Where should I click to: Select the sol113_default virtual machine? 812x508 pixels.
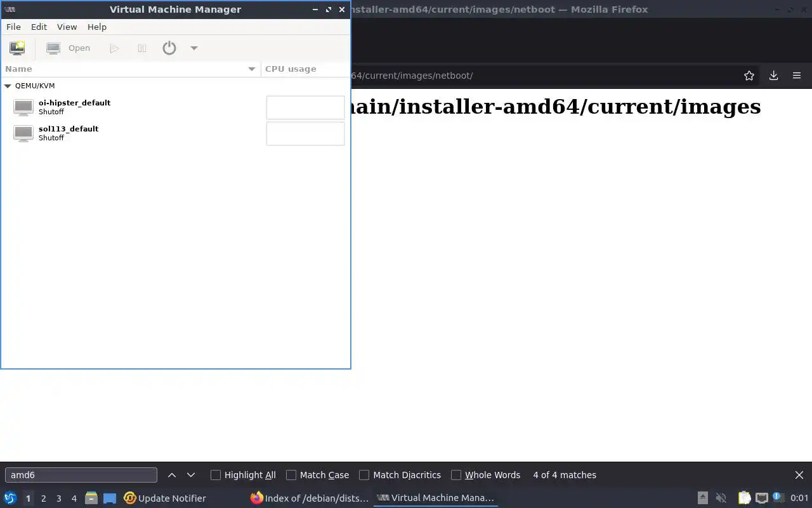(175, 133)
